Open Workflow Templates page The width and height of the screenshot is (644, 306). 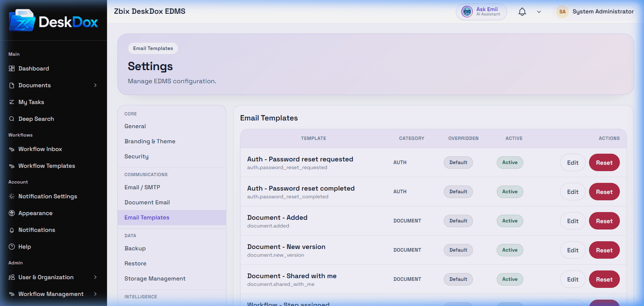(x=47, y=166)
